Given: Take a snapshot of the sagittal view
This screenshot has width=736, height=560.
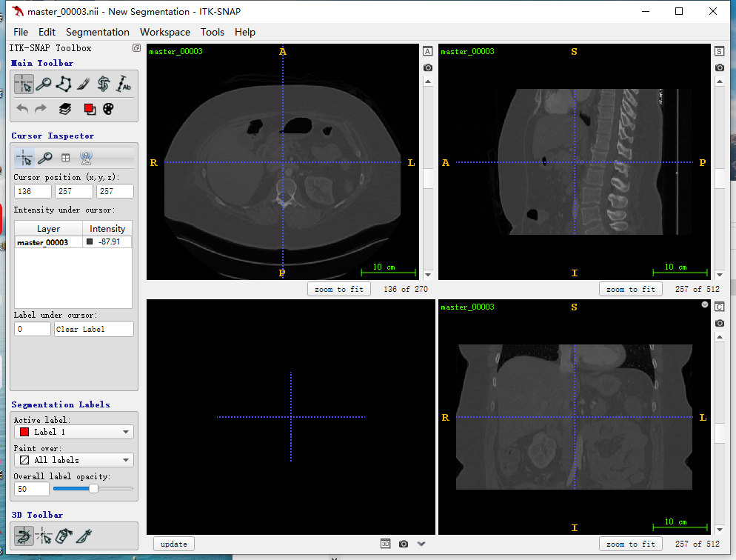Looking at the screenshot, I should click(x=720, y=67).
